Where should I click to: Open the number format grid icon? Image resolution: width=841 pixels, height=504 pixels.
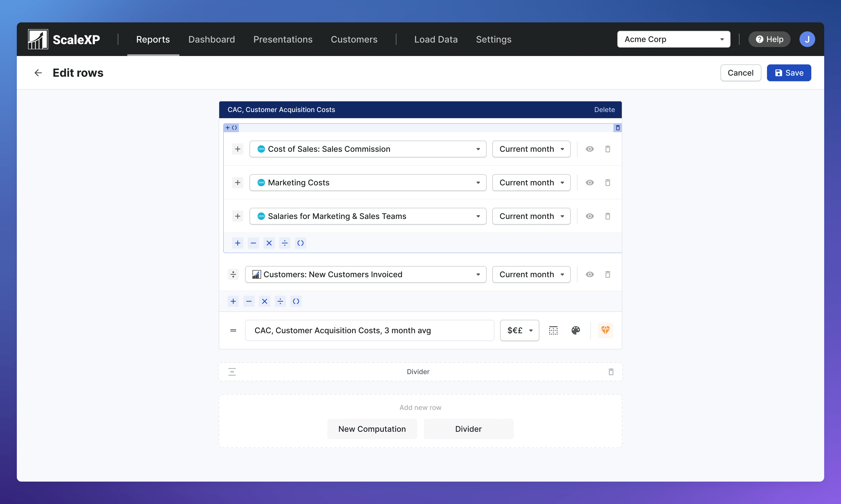point(553,330)
